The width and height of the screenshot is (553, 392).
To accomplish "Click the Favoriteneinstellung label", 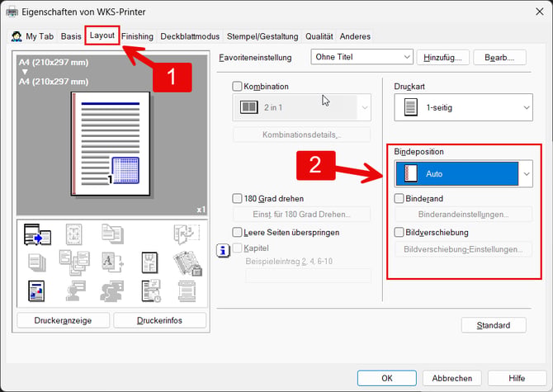I will point(255,58).
